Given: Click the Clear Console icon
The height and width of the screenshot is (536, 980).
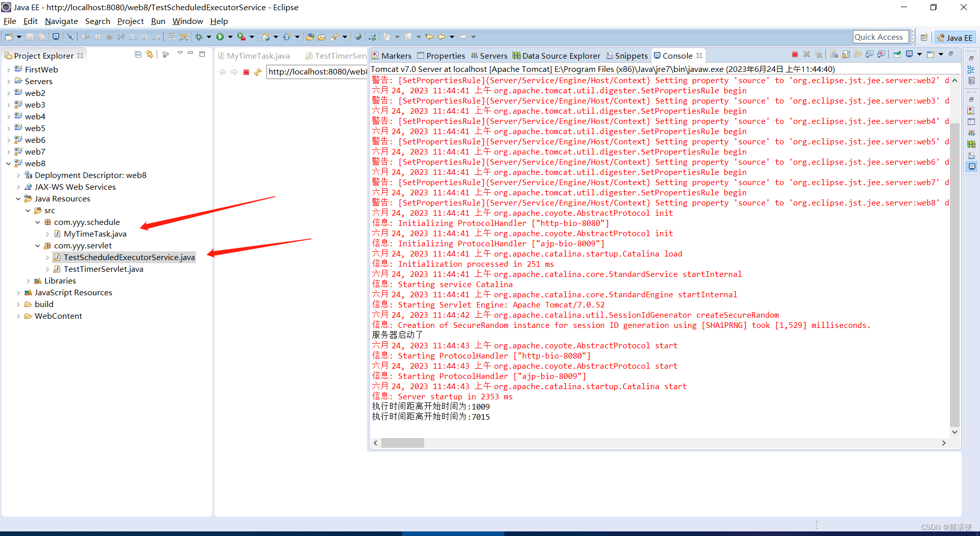Looking at the screenshot, I should (x=834, y=54).
